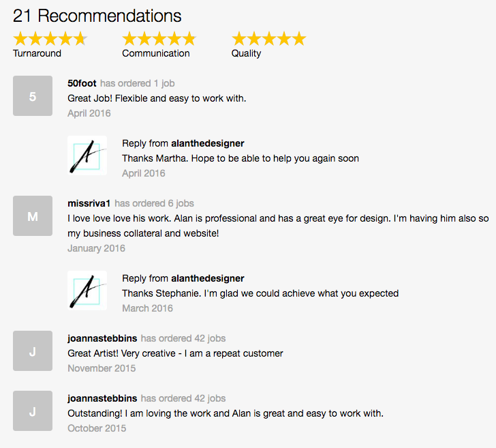This screenshot has height=448, width=496.
Task: Open alanthedesigner link in reply to Stephanie
Action: click(x=208, y=278)
